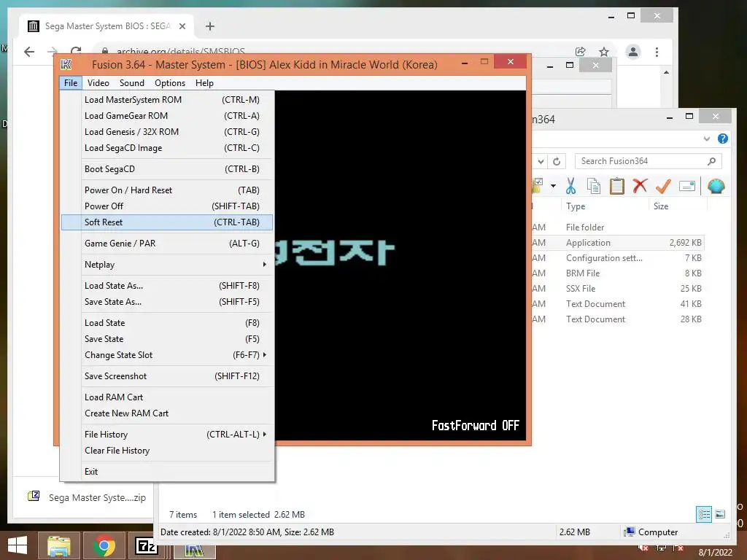Choose Power Off menu entry
The width and height of the screenshot is (747, 560).
coord(167,206)
